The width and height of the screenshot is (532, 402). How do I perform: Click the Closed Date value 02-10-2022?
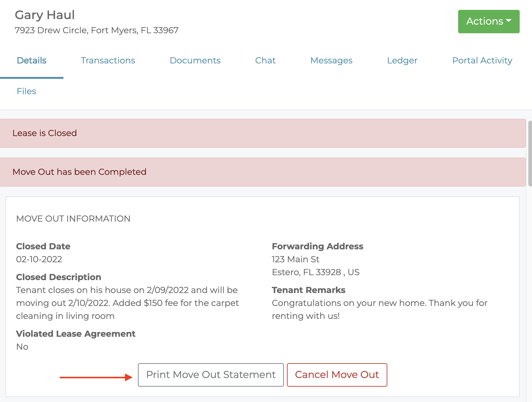39,259
